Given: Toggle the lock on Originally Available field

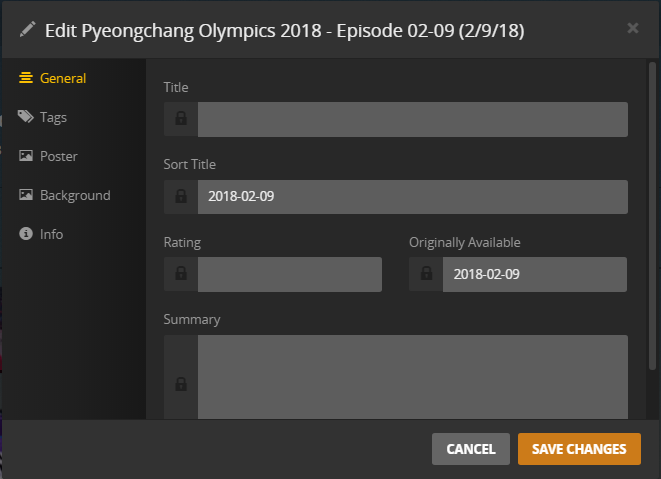Looking at the screenshot, I should tap(426, 274).
